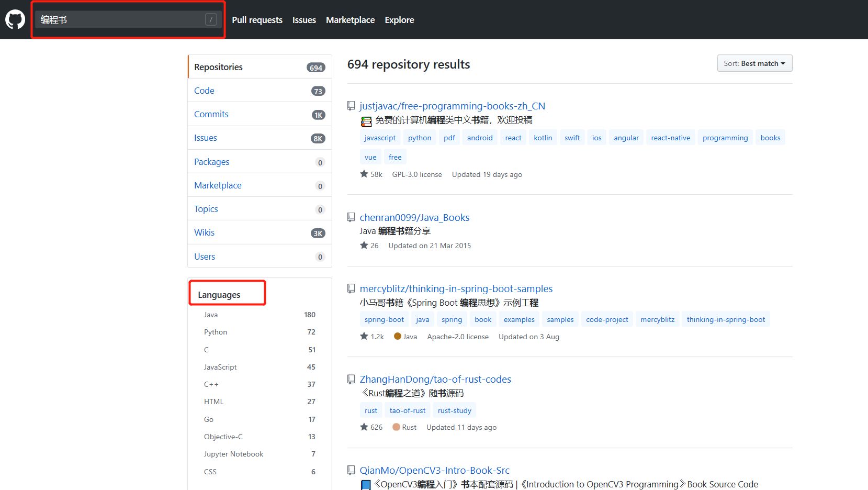Viewport: 868px width, 490px height.
Task: Open the GitHub home logo
Action: tap(15, 20)
